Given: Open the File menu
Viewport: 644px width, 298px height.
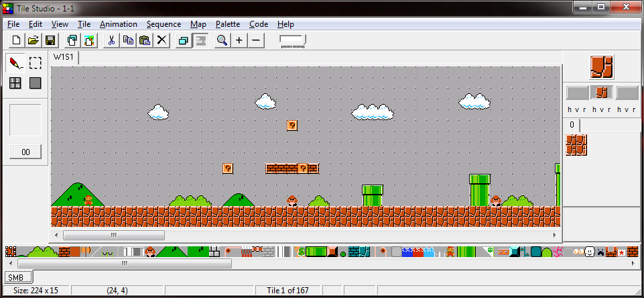Looking at the screenshot, I should point(13,24).
